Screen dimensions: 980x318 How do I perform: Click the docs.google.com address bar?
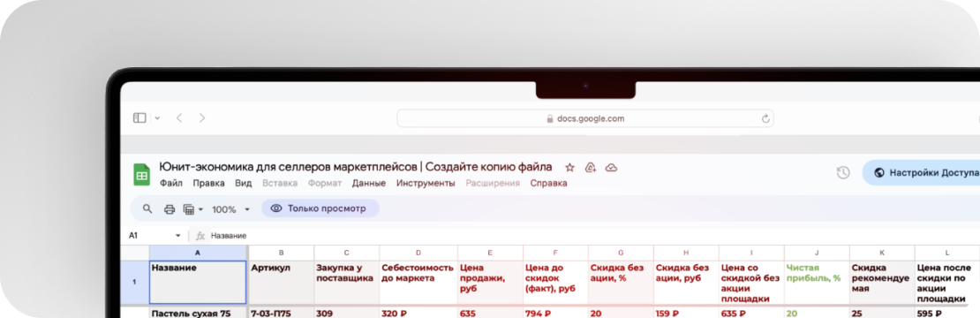tap(585, 118)
